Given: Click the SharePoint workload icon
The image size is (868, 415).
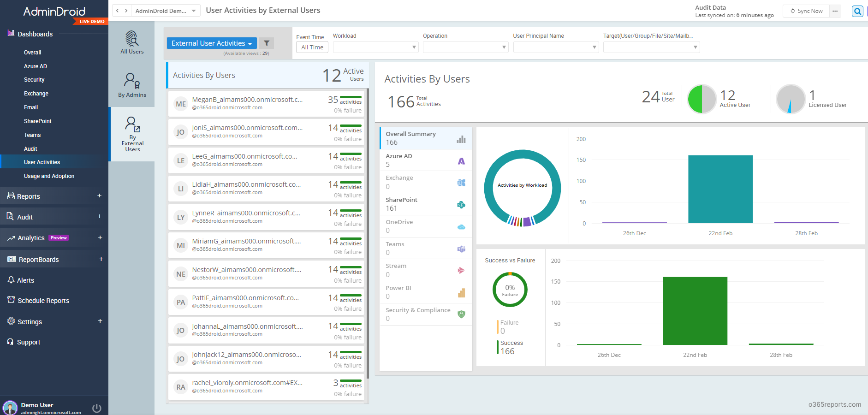Looking at the screenshot, I should tap(461, 205).
